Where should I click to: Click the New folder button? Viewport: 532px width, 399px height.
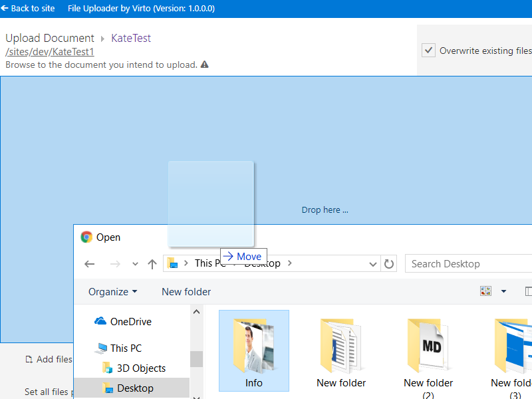[x=186, y=291]
